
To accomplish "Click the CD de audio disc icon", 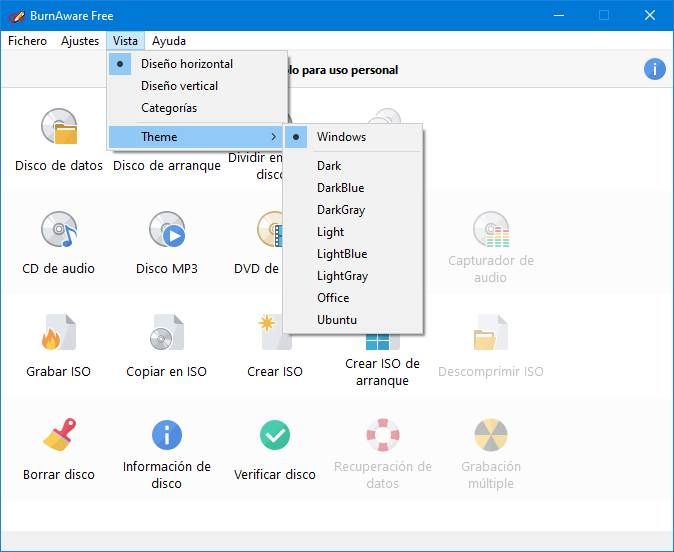I will point(59,229).
